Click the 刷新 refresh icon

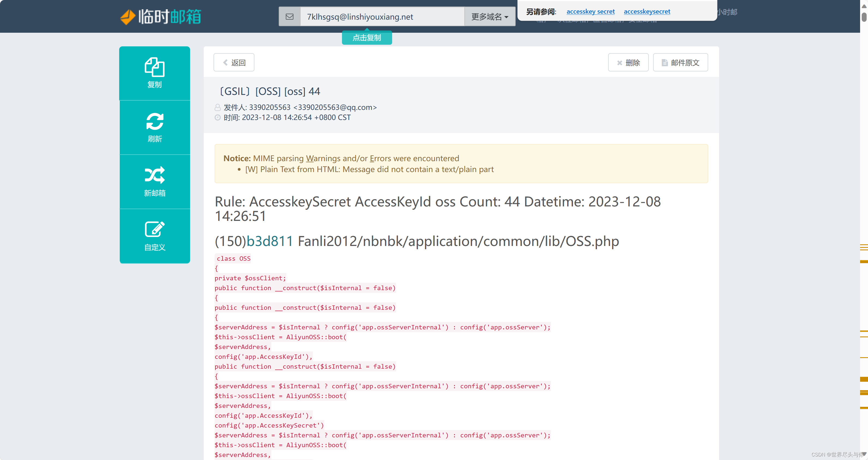point(154,122)
